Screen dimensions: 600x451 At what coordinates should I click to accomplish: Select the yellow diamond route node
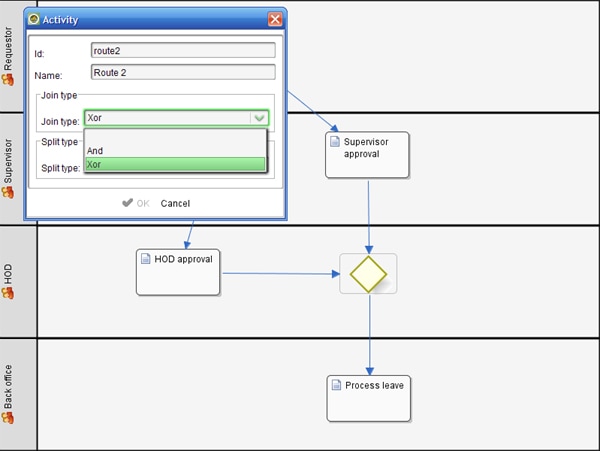tap(368, 274)
